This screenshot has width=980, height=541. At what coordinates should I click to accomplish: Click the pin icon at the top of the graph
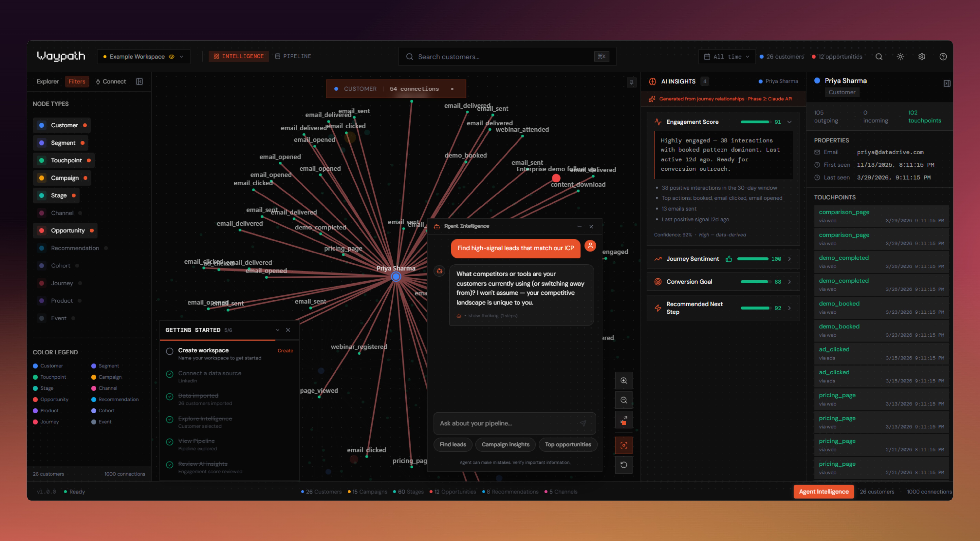click(632, 82)
